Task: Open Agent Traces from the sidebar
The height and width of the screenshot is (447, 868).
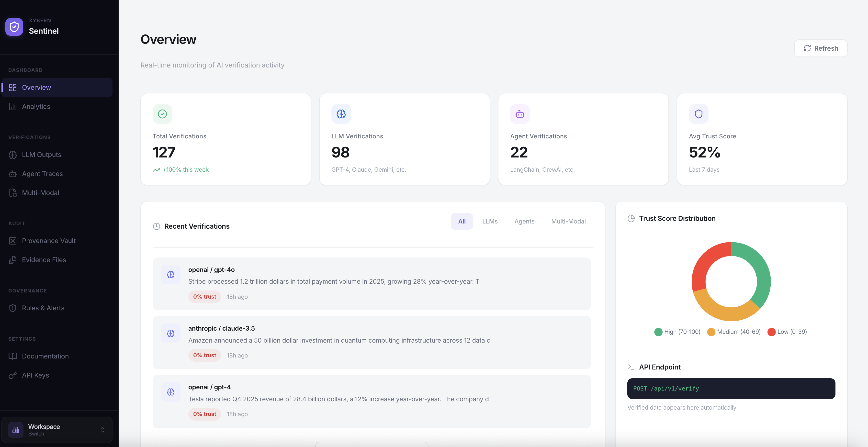Action: pyautogui.click(x=43, y=173)
